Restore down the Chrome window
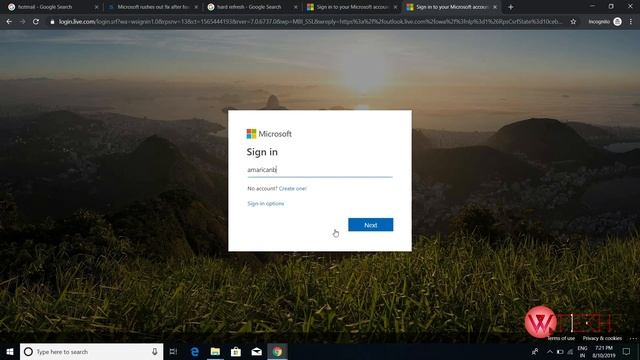 [x=611, y=6]
